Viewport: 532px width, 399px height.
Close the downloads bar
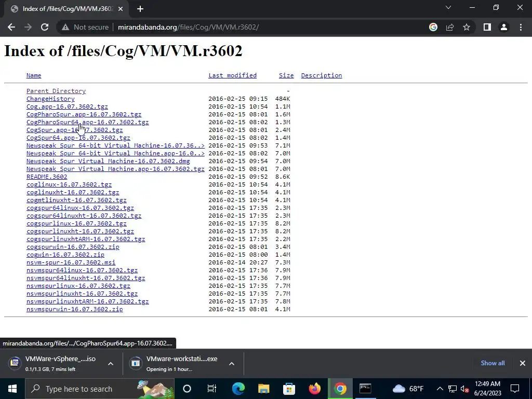coord(523,363)
